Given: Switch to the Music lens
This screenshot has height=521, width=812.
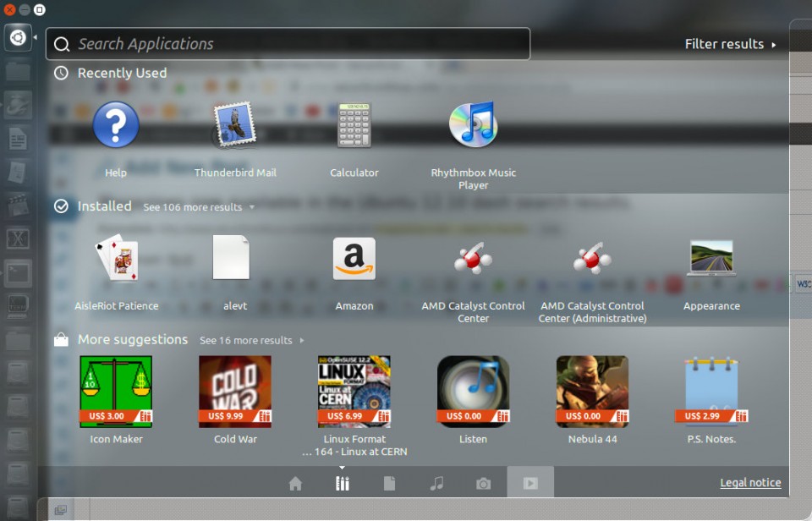Looking at the screenshot, I should (436, 483).
